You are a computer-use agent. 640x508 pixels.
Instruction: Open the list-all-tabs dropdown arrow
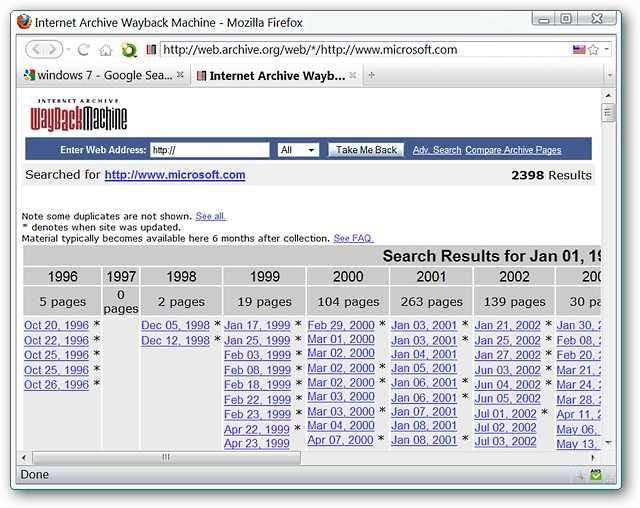[x=608, y=75]
